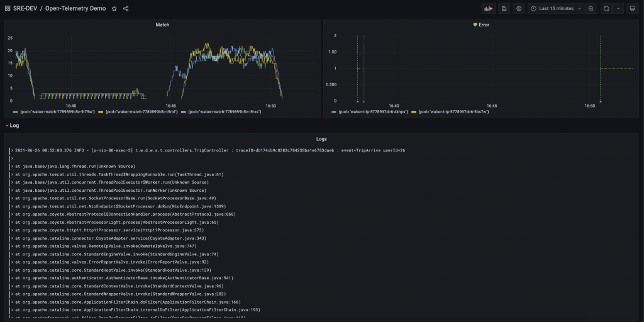The height and width of the screenshot is (322, 644).
Task: Cycle view mode with monitor icon
Action: click(633, 8)
